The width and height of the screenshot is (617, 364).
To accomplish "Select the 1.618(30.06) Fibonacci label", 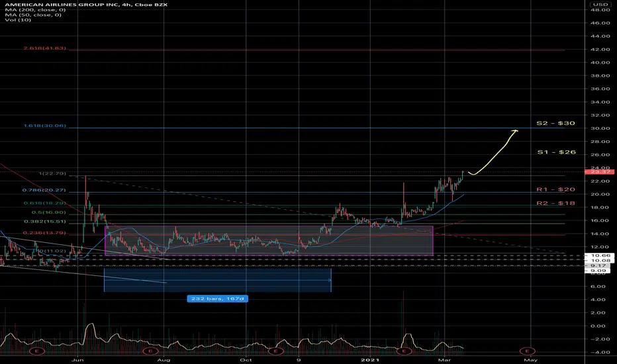I will 44,126.
